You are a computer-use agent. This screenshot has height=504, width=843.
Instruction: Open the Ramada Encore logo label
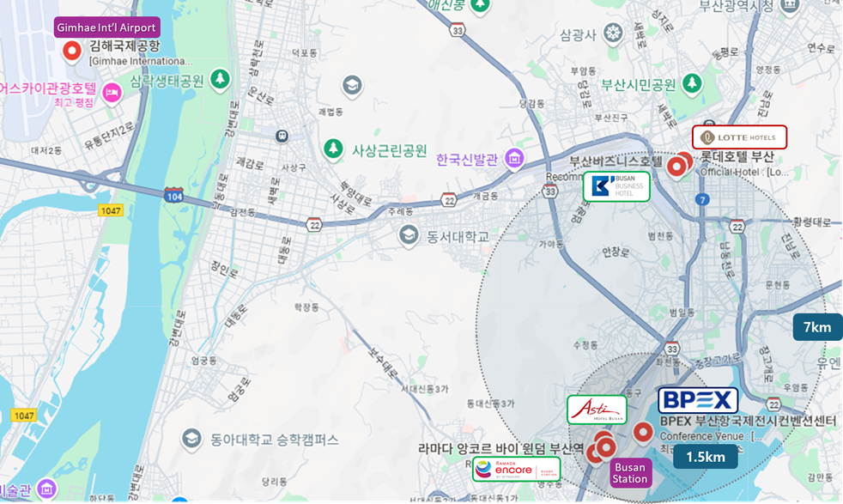tap(516, 470)
